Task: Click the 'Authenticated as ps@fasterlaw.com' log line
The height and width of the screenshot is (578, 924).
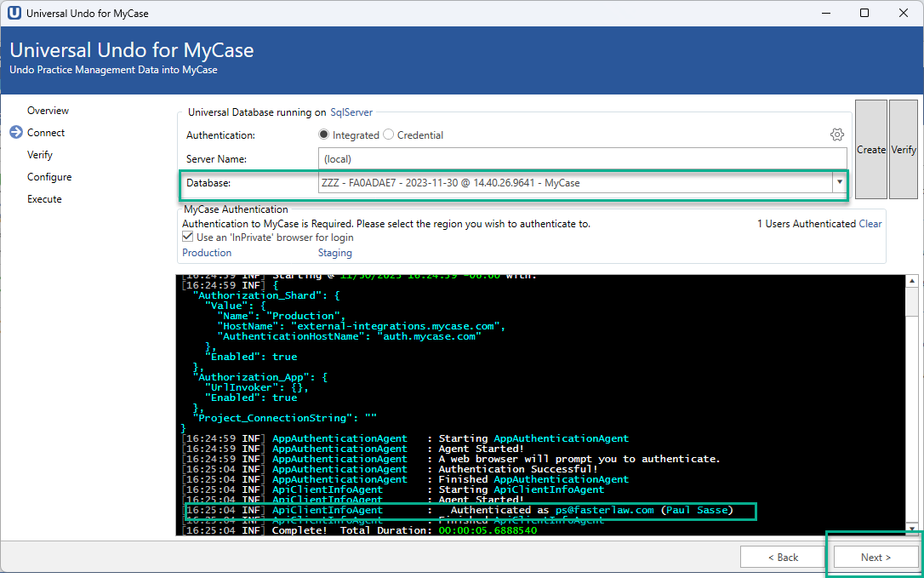Action: click(x=458, y=510)
